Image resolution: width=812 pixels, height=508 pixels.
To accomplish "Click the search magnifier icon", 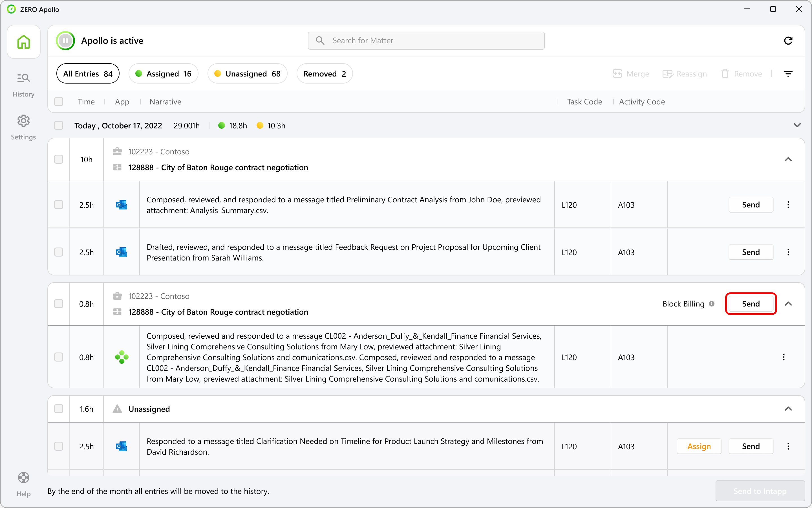I will pyautogui.click(x=320, y=41).
